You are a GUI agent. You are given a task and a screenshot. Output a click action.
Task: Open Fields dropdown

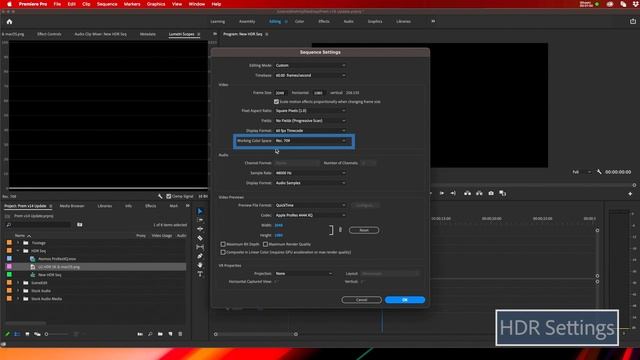click(311, 121)
